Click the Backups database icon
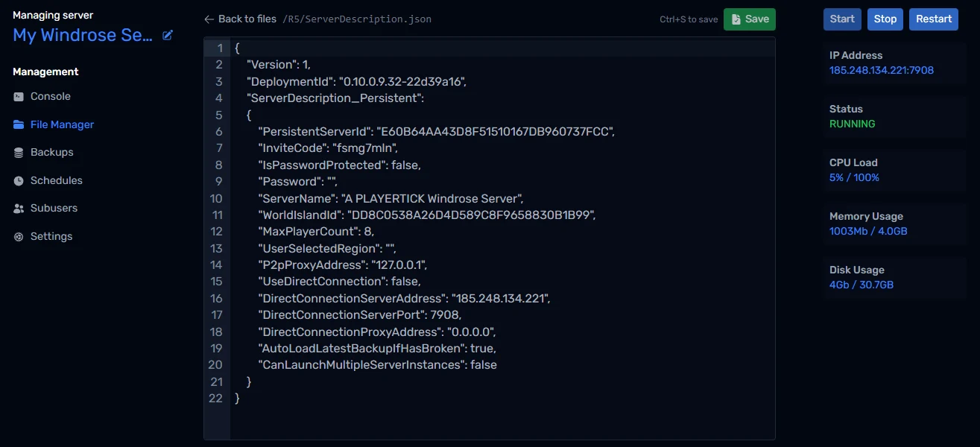Viewport: 980px width, 447px height. click(x=19, y=153)
